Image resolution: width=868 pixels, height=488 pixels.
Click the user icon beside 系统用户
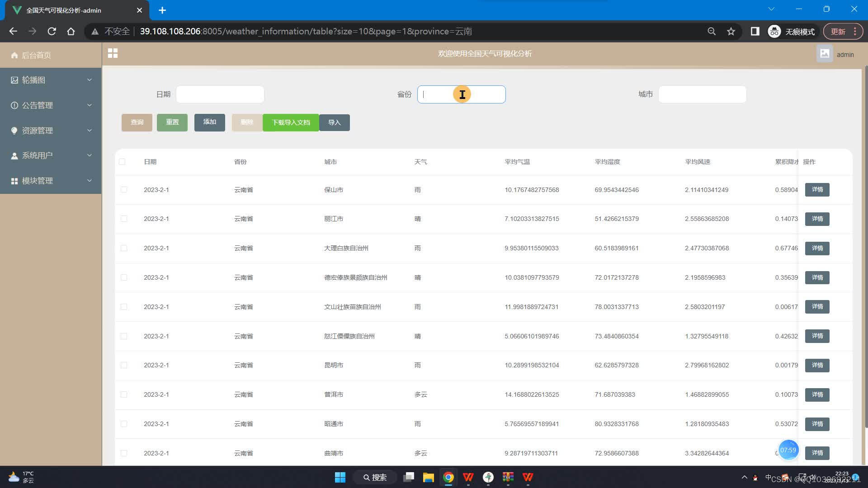pos(14,155)
